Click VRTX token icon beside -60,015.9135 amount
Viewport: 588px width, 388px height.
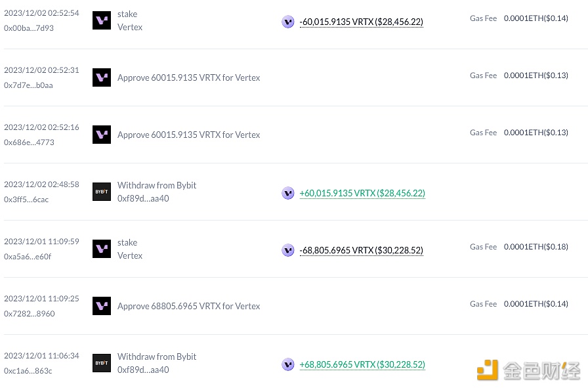coord(288,22)
